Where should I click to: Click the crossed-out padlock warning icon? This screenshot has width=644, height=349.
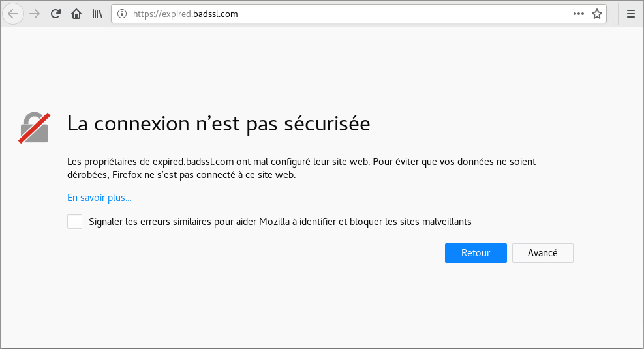click(34, 127)
